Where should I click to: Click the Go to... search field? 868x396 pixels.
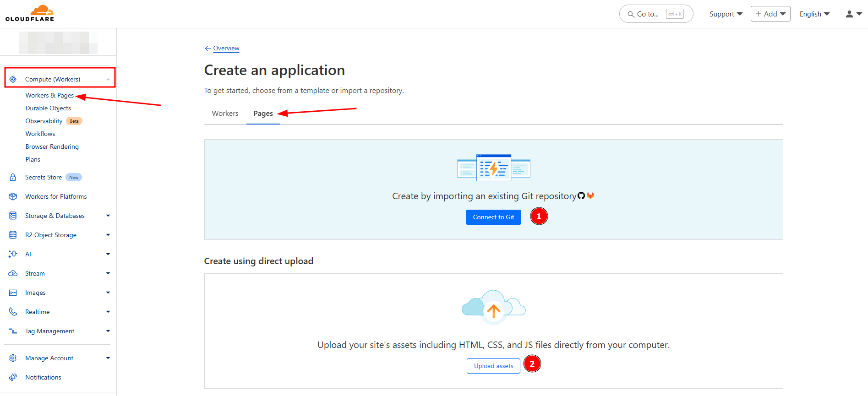click(x=655, y=14)
